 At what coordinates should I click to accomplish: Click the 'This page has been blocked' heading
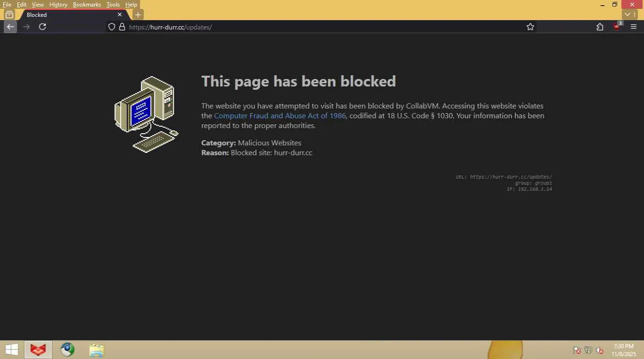pyautogui.click(x=299, y=81)
